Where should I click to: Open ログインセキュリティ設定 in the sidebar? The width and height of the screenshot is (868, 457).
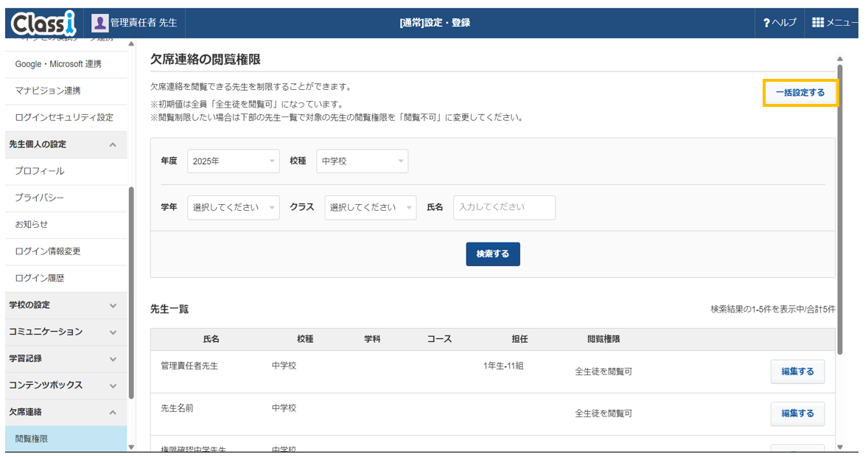coord(66,117)
